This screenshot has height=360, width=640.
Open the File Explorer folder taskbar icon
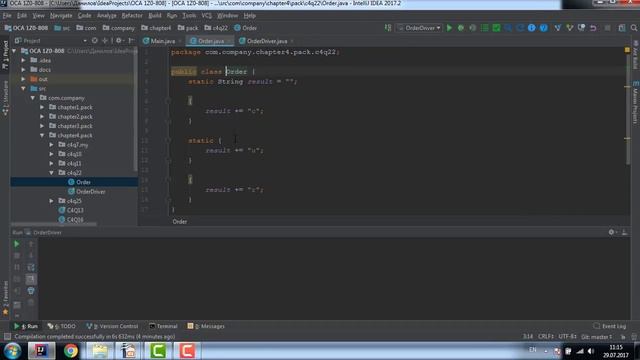100,351
